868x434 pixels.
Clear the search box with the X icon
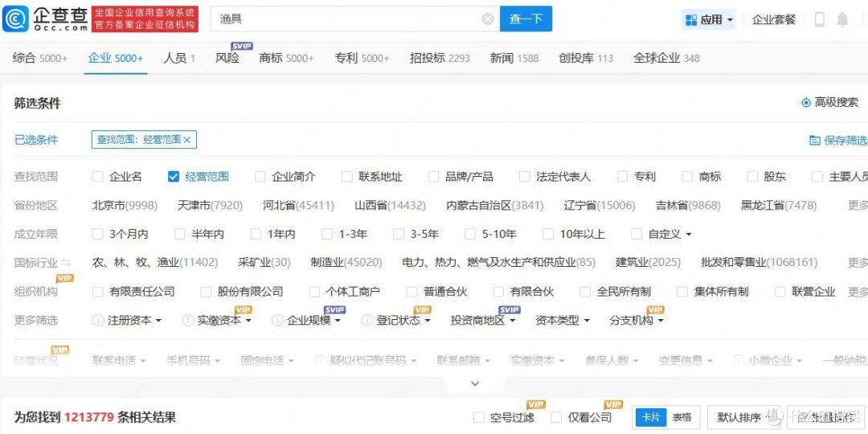pos(488,19)
